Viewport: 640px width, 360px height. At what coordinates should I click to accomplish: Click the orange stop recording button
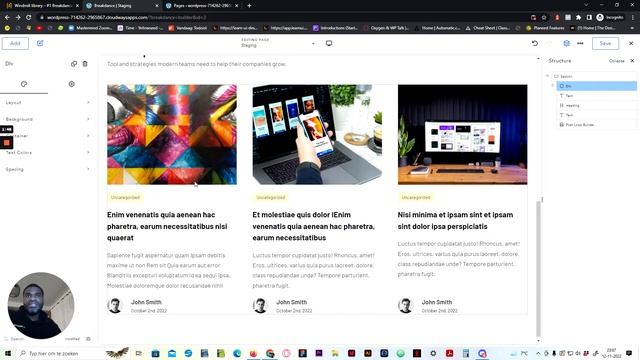7,143
